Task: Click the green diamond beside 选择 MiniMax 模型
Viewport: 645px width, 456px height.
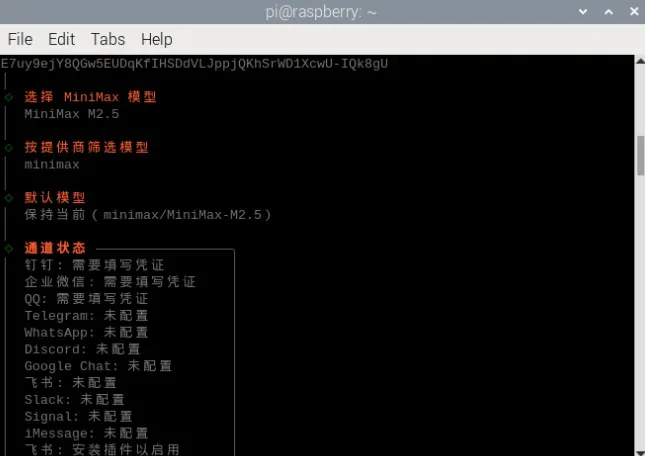Action: (x=9, y=97)
